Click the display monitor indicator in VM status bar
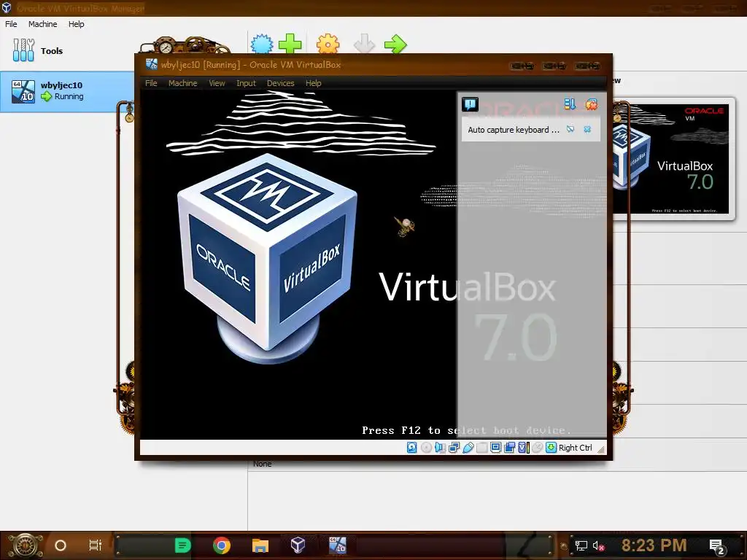Viewport: 747px width, 560px height. click(x=495, y=447)
